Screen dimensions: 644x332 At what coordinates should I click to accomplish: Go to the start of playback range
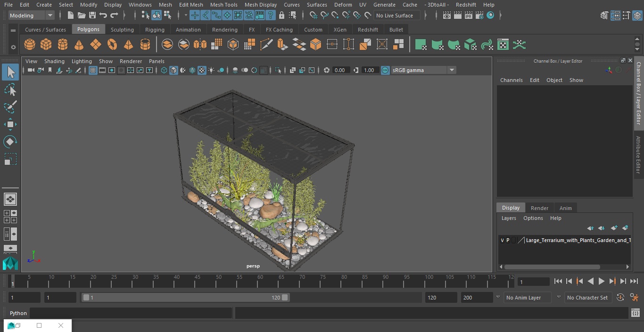[x=558, y=281]
